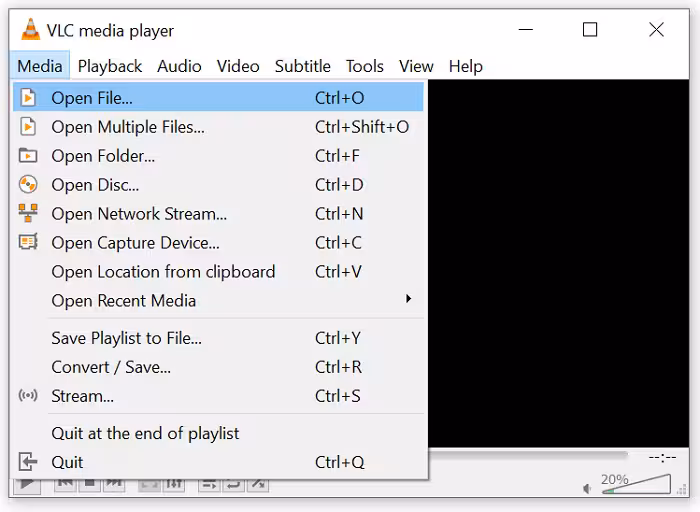700x512 pixels.
Task: Click the Stop playback button
Action: (x=90, y=485)
